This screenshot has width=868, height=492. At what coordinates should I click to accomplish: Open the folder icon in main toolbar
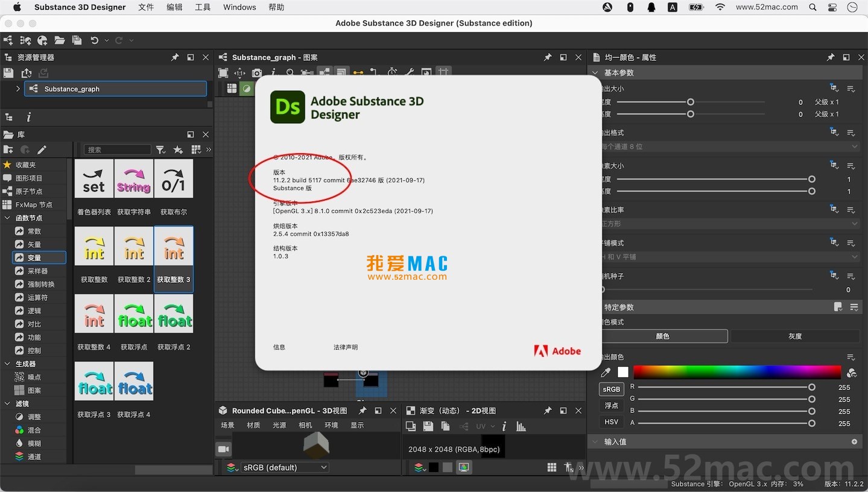(x=60, y=40)
